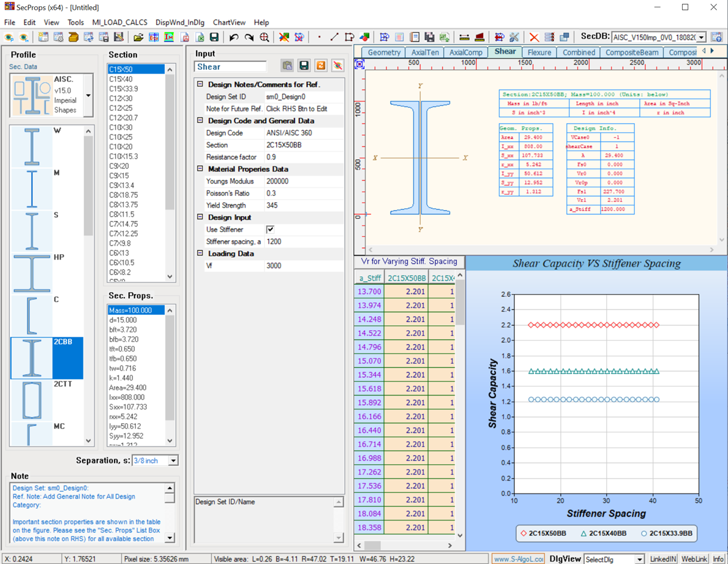Click the crossed-out eye hide icon
Image resolution: width=728 pixels, height=564 pixels.
point(337,66)
